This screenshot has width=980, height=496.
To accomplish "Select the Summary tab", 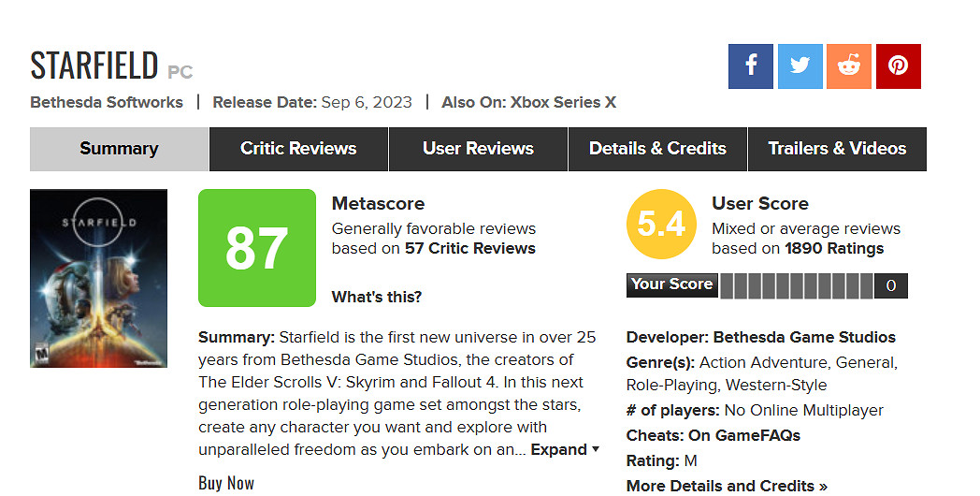I will tap(119, 149).
